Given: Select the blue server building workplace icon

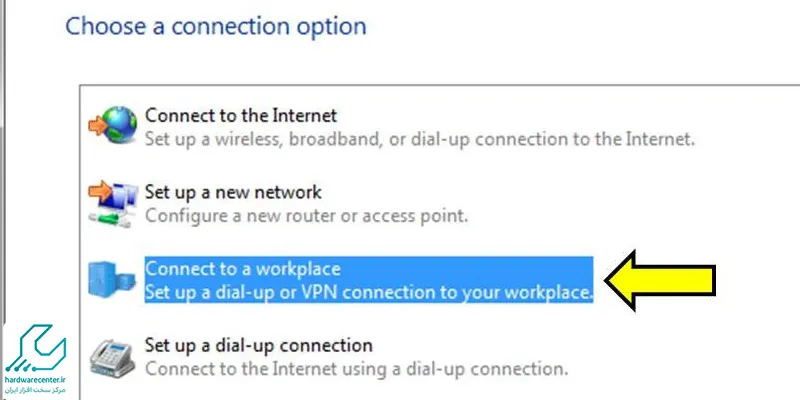Looking at the screenshot, I should coord(112,279).
